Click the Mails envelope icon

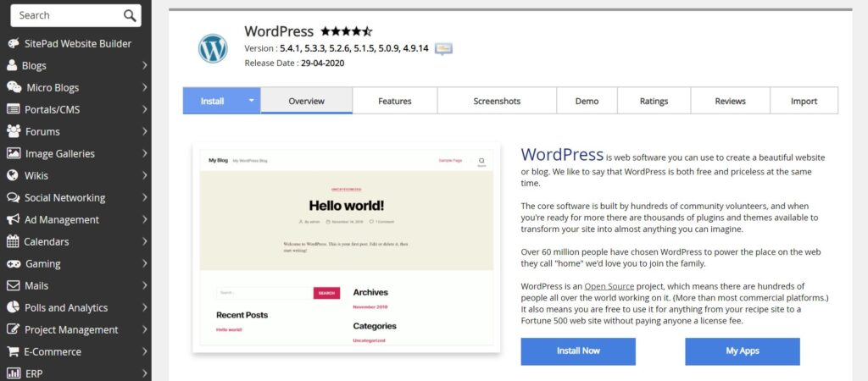14,285
